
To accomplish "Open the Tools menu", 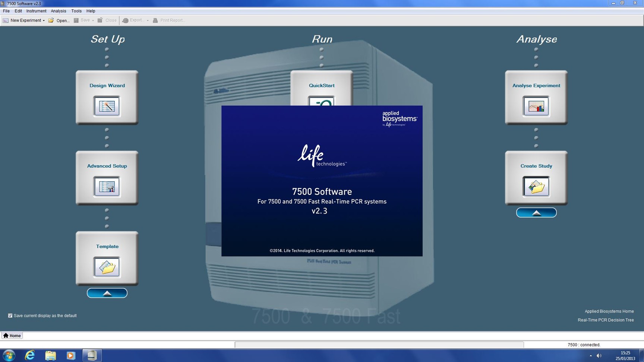I will [x=76, y=11].
